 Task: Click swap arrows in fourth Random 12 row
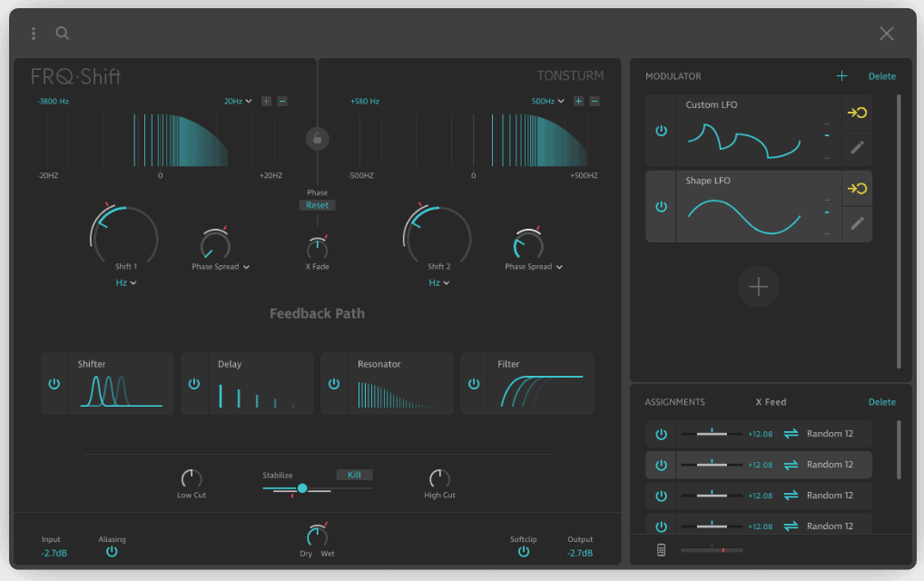click(791, 527)
